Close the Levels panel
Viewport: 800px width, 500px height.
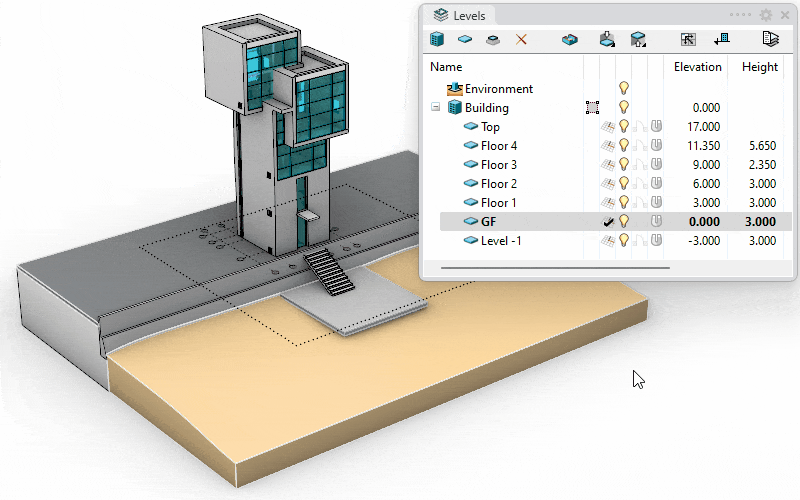(x=785, y=15)
